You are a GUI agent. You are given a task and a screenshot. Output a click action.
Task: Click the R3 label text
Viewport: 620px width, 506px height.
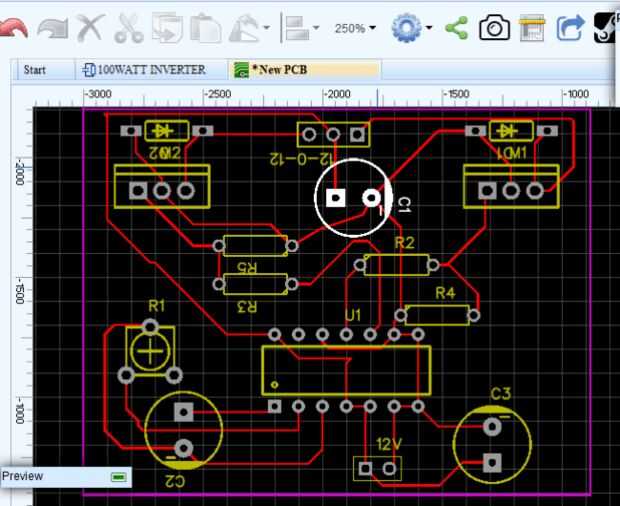[247, 306]
